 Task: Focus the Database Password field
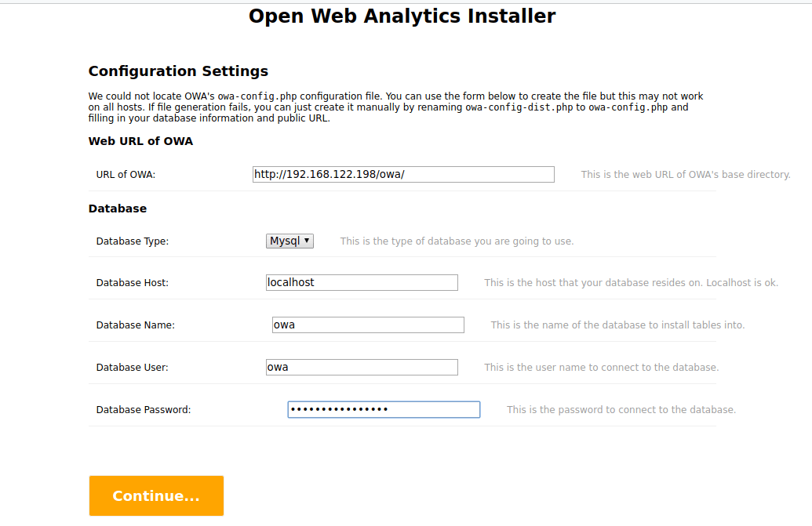[384, 410]
